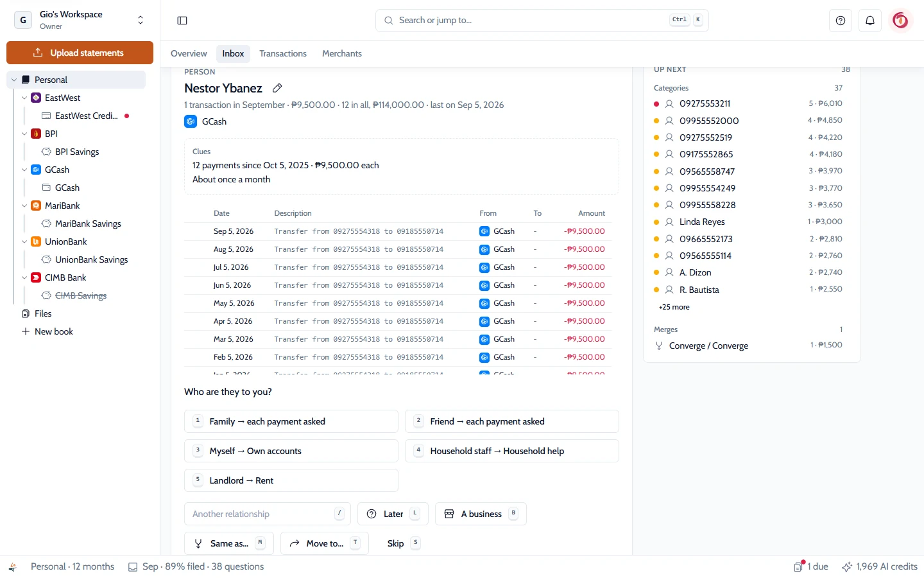Click the Skip button
Image resolution: width=924 pixels, height=578 pixels.
click(x=402, y=543)
